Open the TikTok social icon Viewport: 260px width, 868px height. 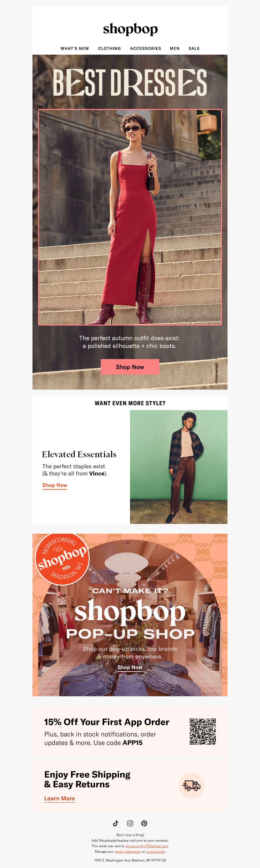(x=115, y=823)
